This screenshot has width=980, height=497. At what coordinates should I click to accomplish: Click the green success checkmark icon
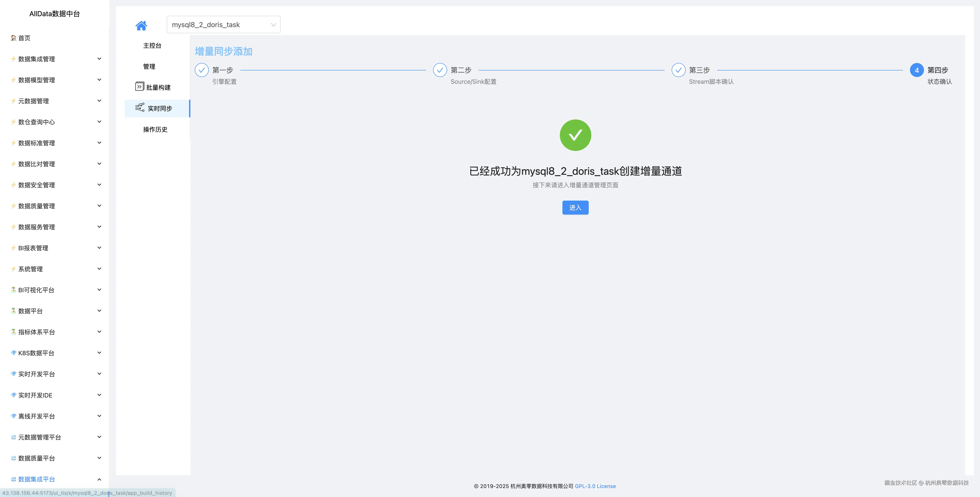coord(575,135)
